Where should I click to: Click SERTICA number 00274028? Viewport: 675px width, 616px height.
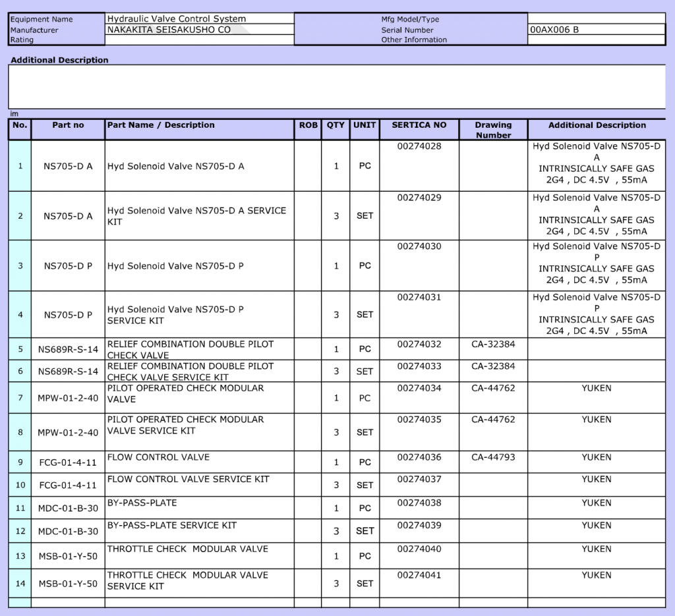click(x=419, y=146)
